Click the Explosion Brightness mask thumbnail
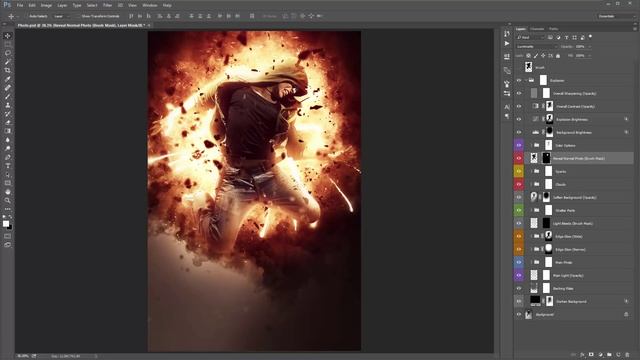 tap(549, 119)
